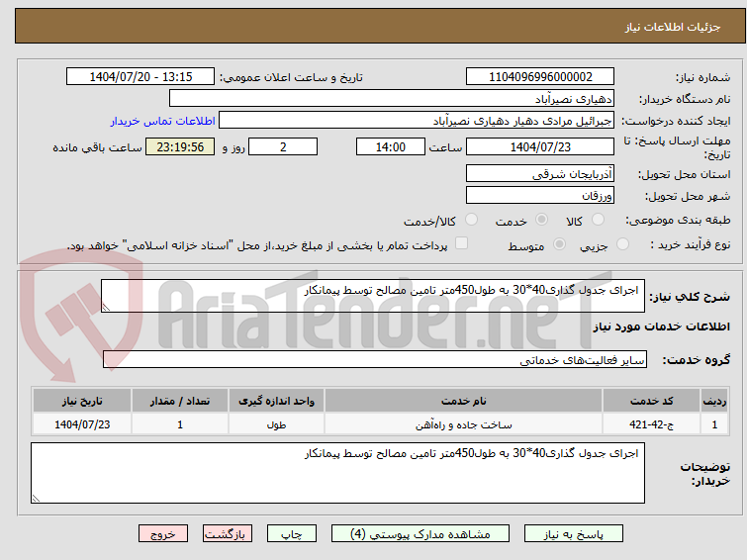Choose متوسط purchase process type

click(559, 244)
